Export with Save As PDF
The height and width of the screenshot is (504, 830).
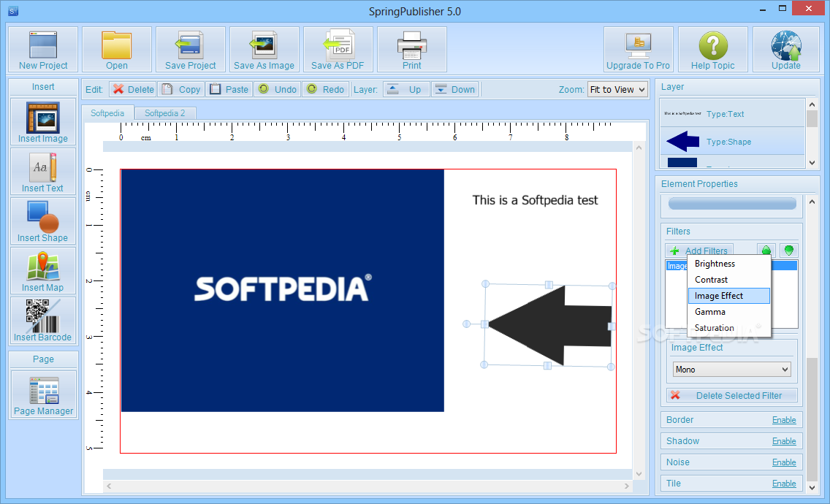click(x=338, y=50)
